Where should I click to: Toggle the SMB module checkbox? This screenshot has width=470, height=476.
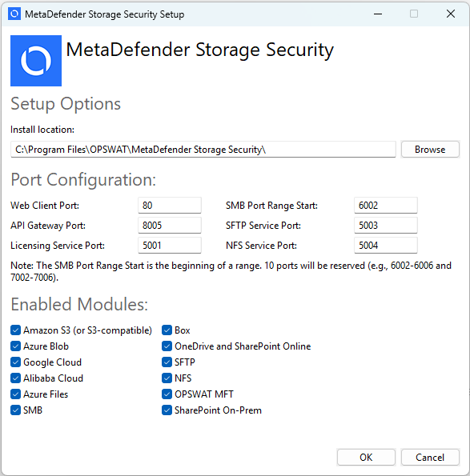pyautogui.click(x=15, y=410)
